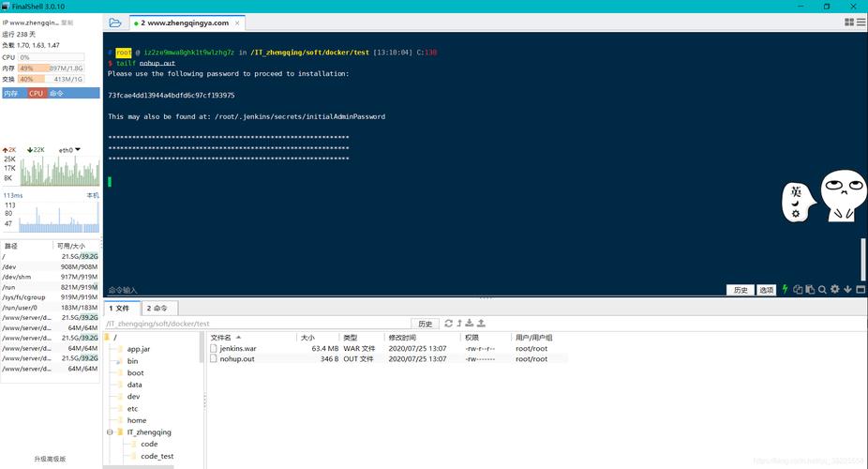Image resolution: width=868 pixels, height=469 pixels.
Task: Open the terminal search magnifier icon
Action: coord(822,289)
